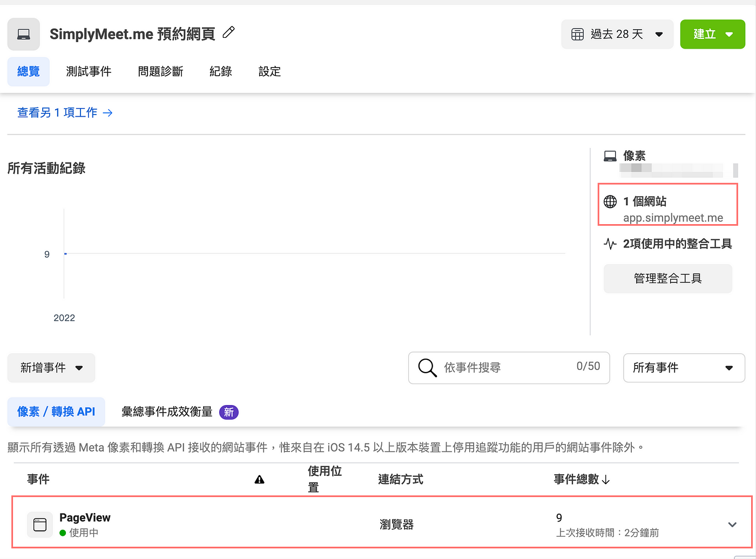Click the sort arrow beside 事件總數
The image size is (756, 559).
click(606, 480)
